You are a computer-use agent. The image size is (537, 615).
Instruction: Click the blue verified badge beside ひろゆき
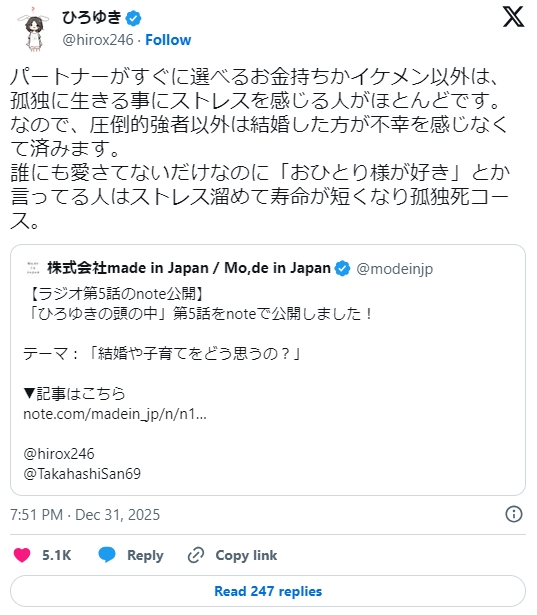click(133, 18)
